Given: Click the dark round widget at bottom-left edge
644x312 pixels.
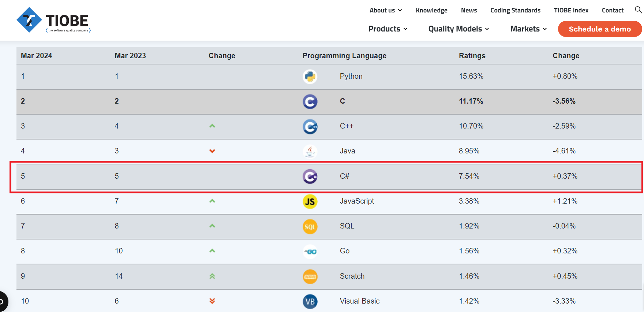Looking at the screenshot, I should pos(3,301).
